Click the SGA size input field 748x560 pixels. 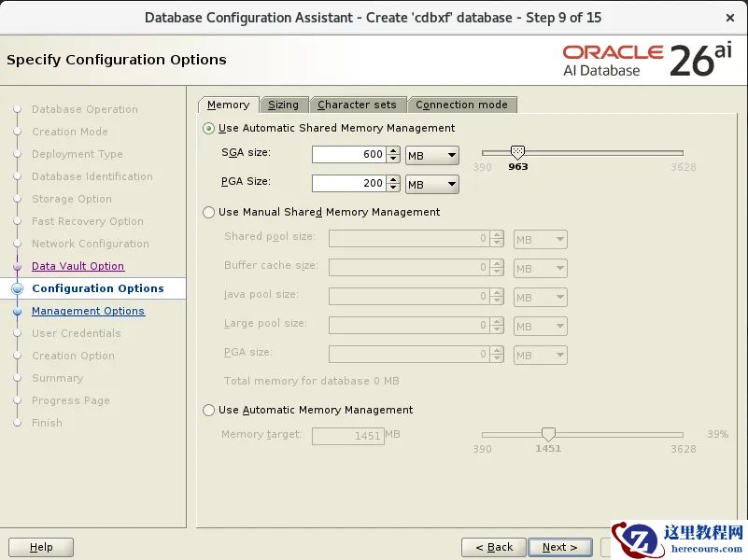pos(348,154)
